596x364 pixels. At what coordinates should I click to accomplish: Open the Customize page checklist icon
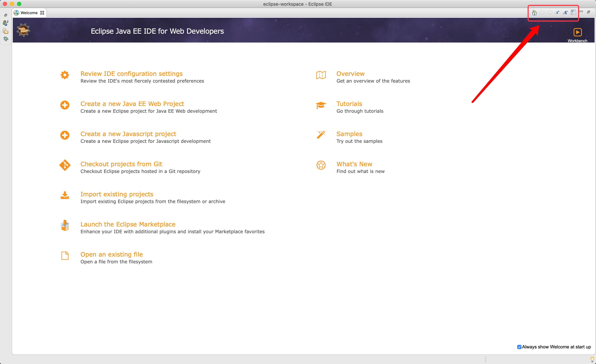pos(573,12)
